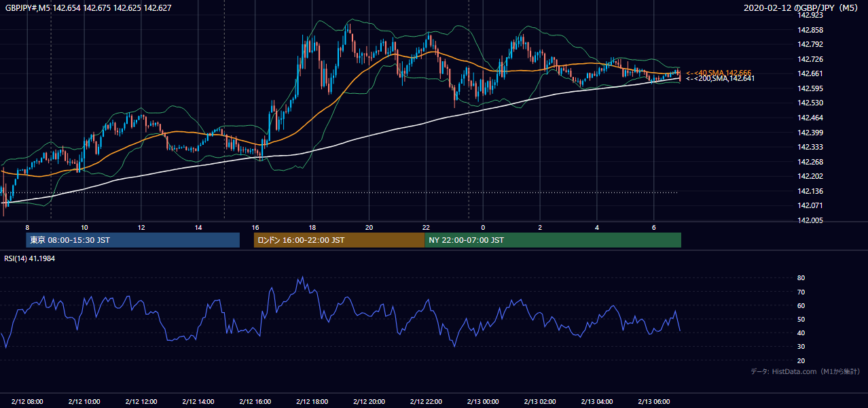Select the 東京 08:00-15:30 JST session bar

click(133, 240)
